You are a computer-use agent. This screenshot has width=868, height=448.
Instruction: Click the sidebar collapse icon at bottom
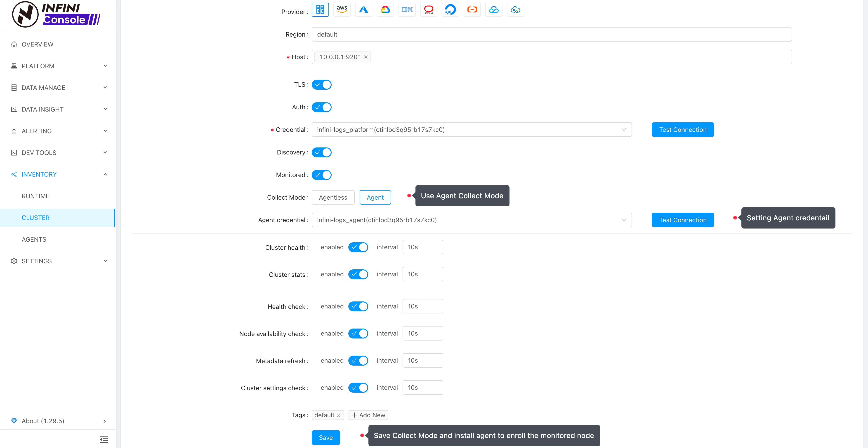click(104, 439)
